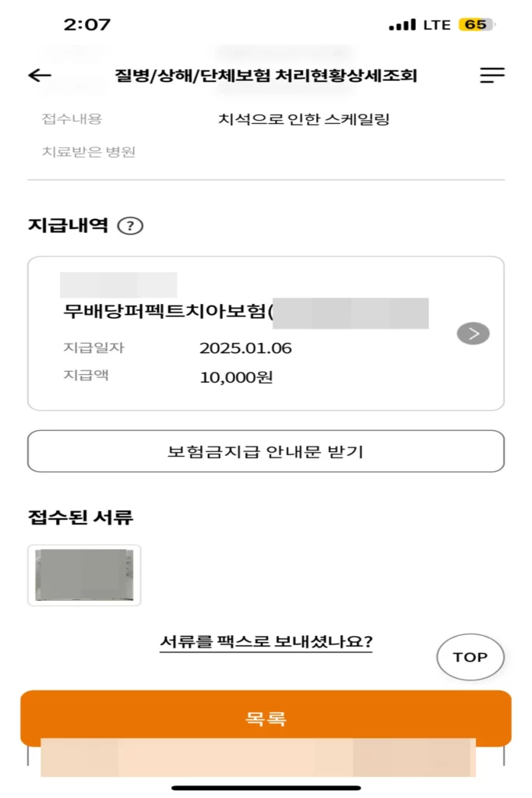
Task: Tap the page title 질병/상해/단체보험 처리현황상세조회
Action: 266,75
